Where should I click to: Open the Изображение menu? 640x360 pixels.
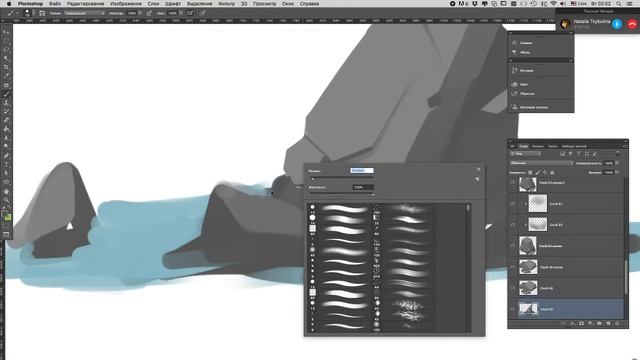tap(126, 4)
